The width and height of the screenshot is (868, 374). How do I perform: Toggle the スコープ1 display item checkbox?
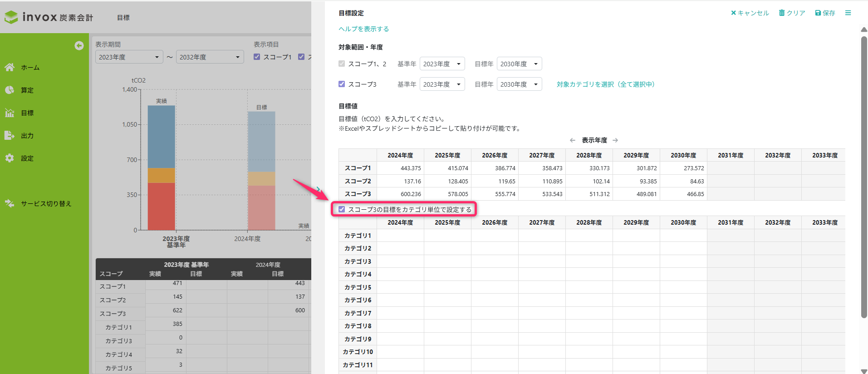pos(257,57)
